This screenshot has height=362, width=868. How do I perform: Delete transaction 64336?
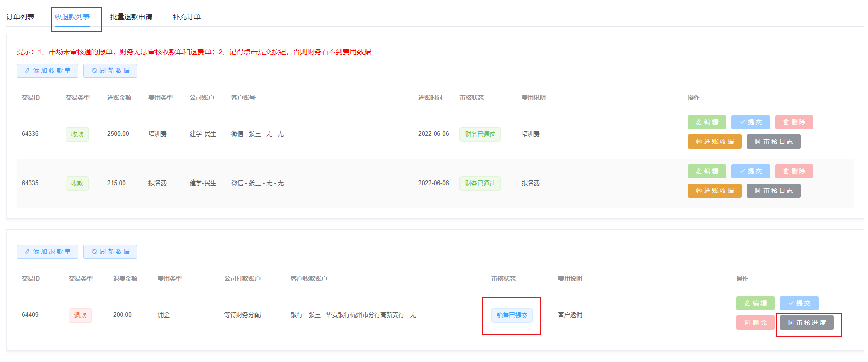(794, 122)
